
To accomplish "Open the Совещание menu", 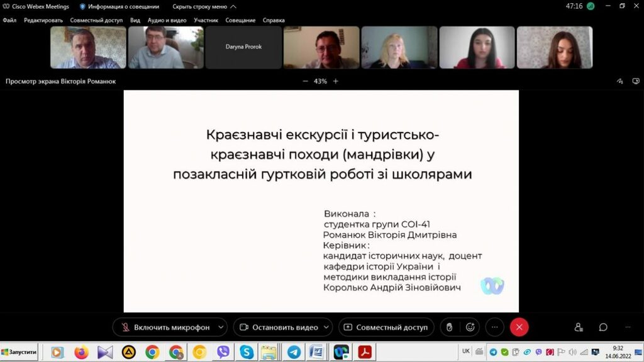I will (x=240, y=20).
